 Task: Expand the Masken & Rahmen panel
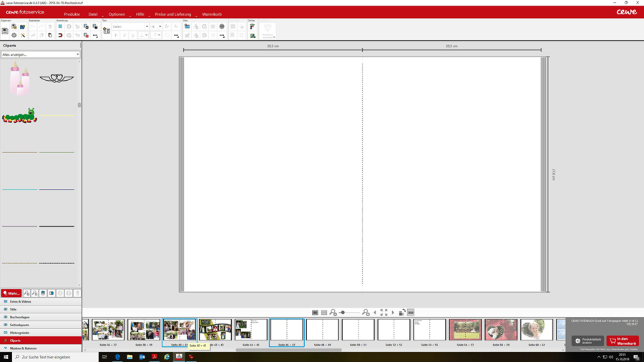pos(41,348)
